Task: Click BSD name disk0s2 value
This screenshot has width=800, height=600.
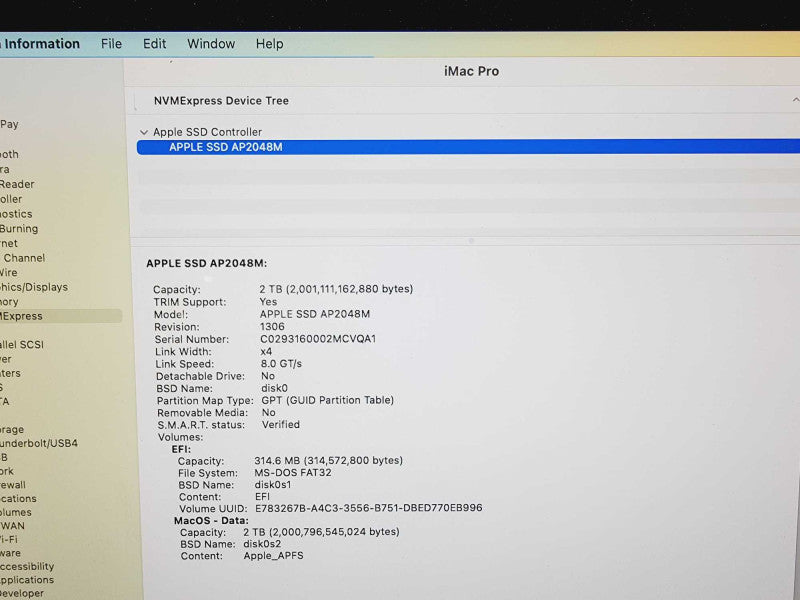Action: coord(262,544)
